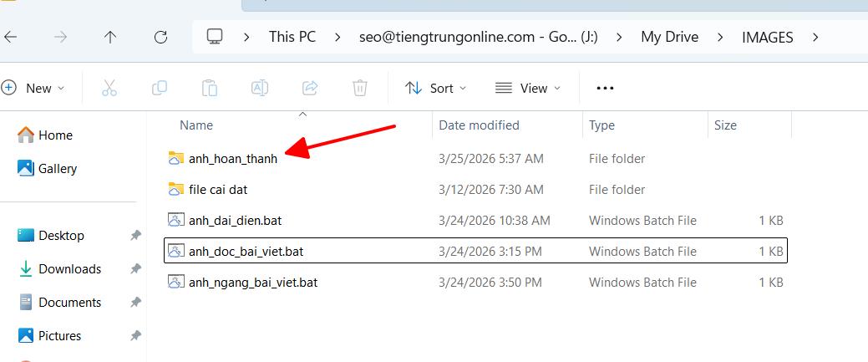Navigate back to previous folder

(11, 37)
